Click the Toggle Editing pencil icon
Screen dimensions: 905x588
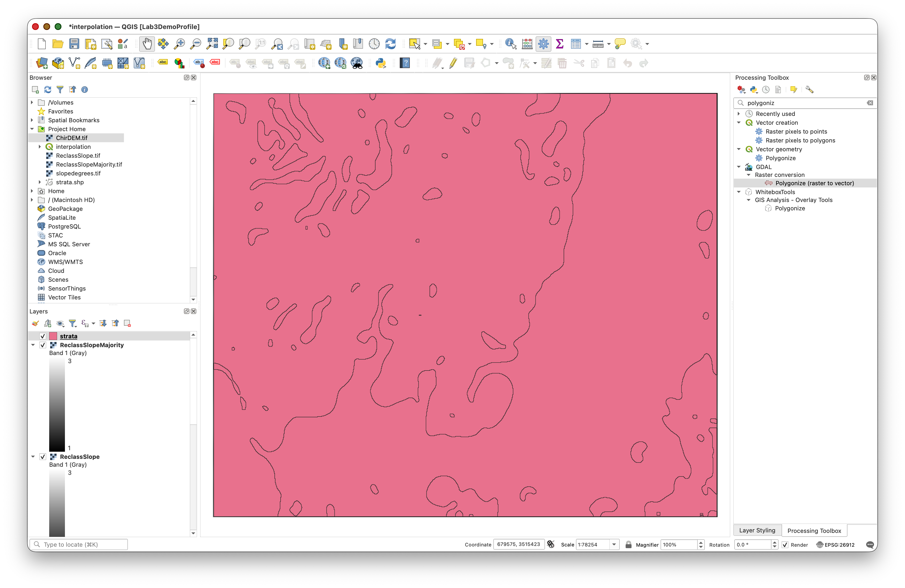[x=453, y=63]
